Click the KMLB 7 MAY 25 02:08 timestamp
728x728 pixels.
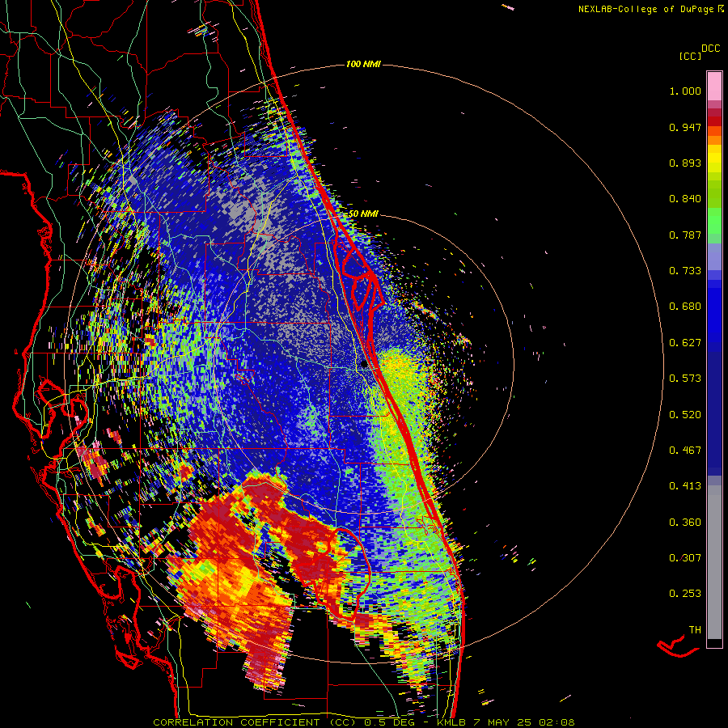pos(506,722)
